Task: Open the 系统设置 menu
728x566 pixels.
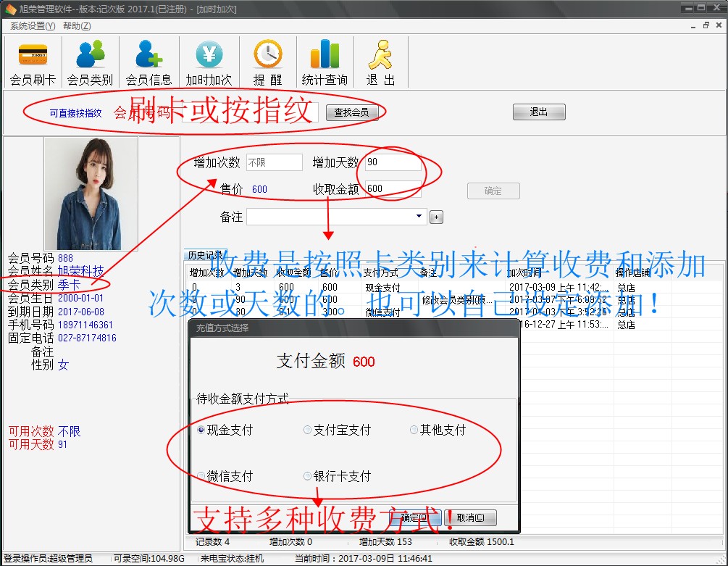Action: pyautogui.click(x=33, y=26)
